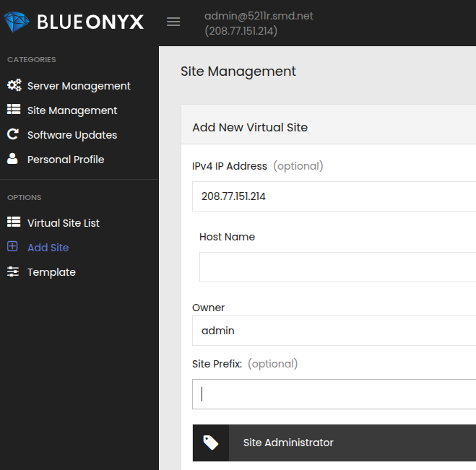
Task: Open the Template option
Action: tap(51, 272)
